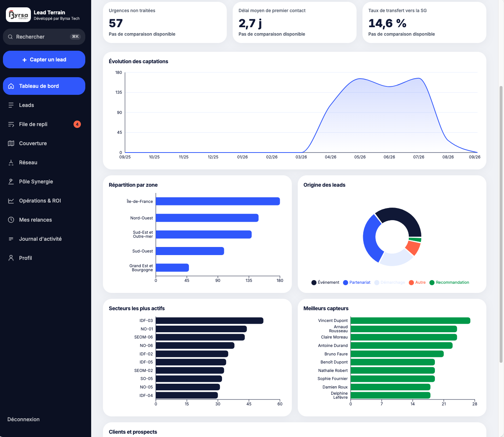This screenshot has width=504, height=437.
Task: Open Mes relances page
Action: pos(44,220)
